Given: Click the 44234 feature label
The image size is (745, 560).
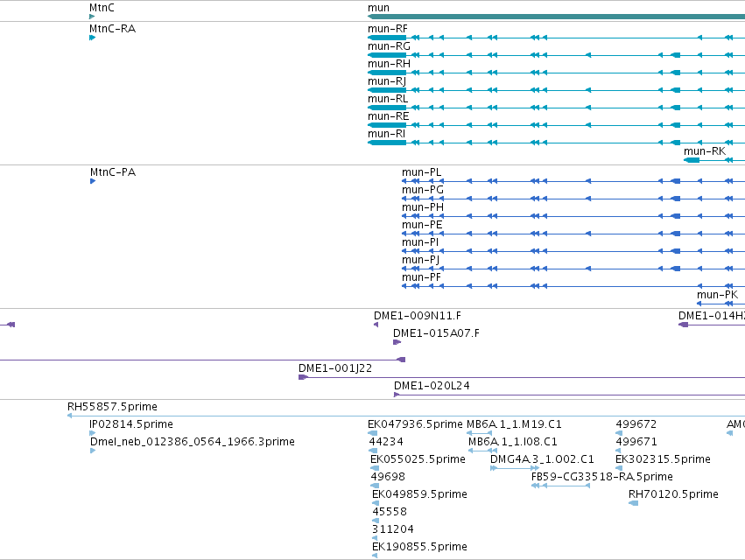Looking at the screenshot, I should pyautogui.click(x=386, y=442).
